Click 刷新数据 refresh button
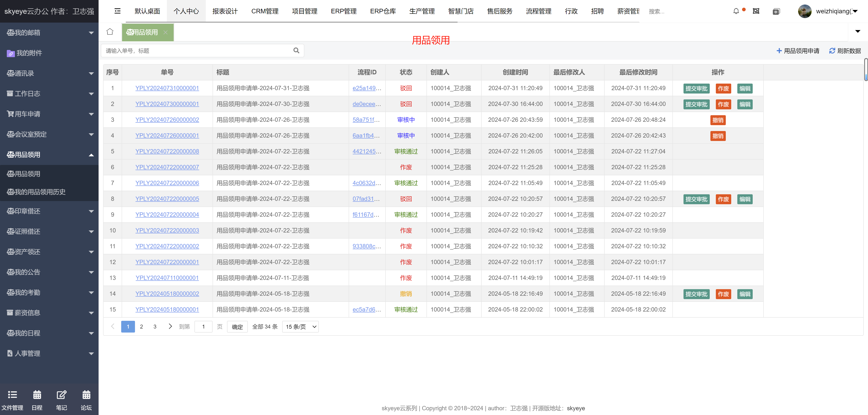This screenshot has height=415, width=868. tap(845, 51)
